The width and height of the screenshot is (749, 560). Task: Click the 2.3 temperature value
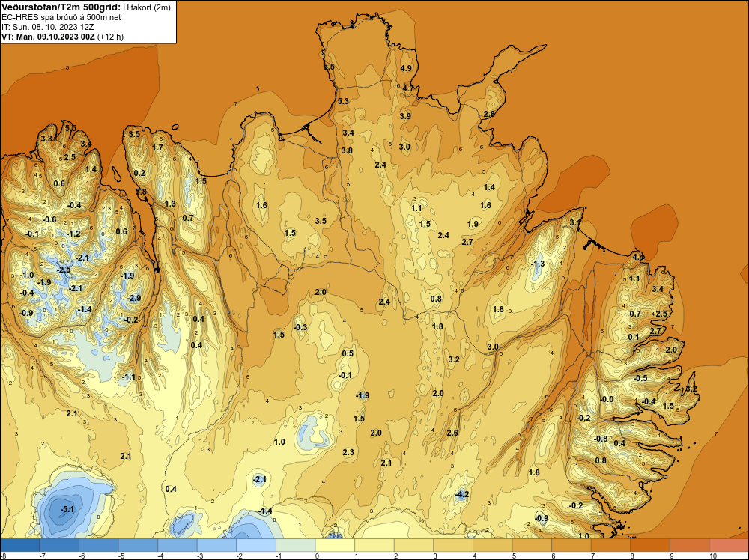point(348,452)
